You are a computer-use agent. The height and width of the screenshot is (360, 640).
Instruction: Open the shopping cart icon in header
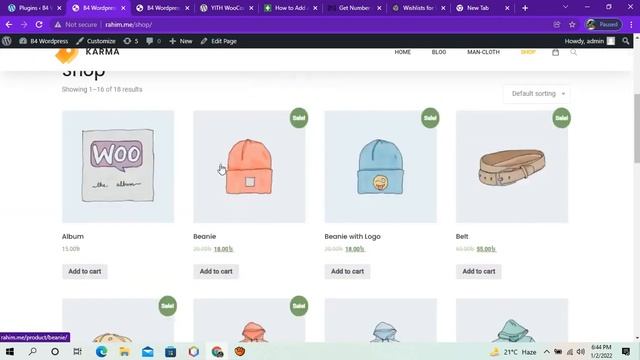point(556,52)
